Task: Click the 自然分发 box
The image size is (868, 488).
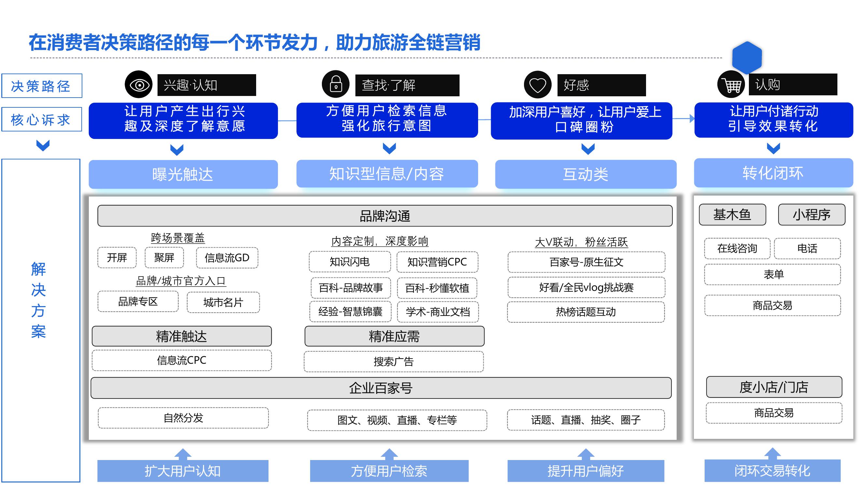Action: point(183,418)
